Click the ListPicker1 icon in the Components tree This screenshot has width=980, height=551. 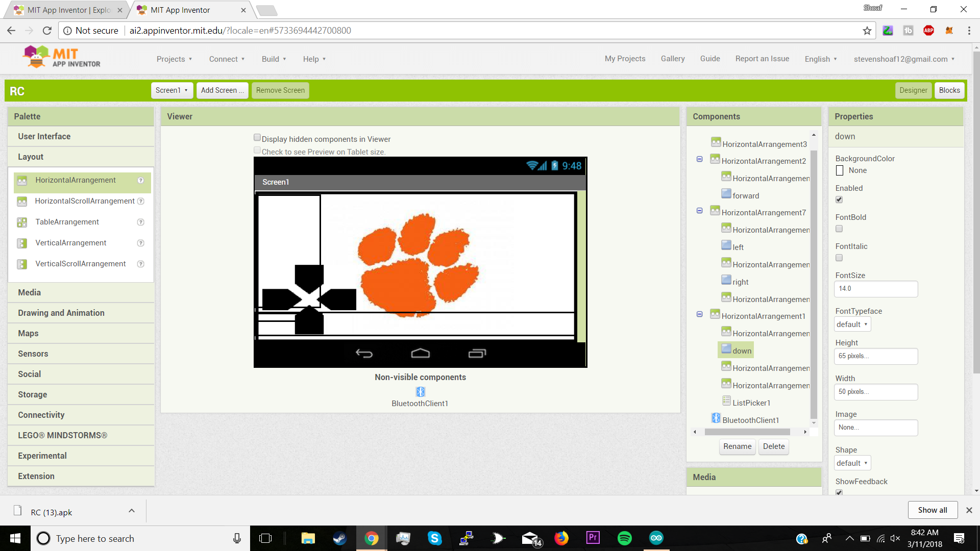pos(726,402)
